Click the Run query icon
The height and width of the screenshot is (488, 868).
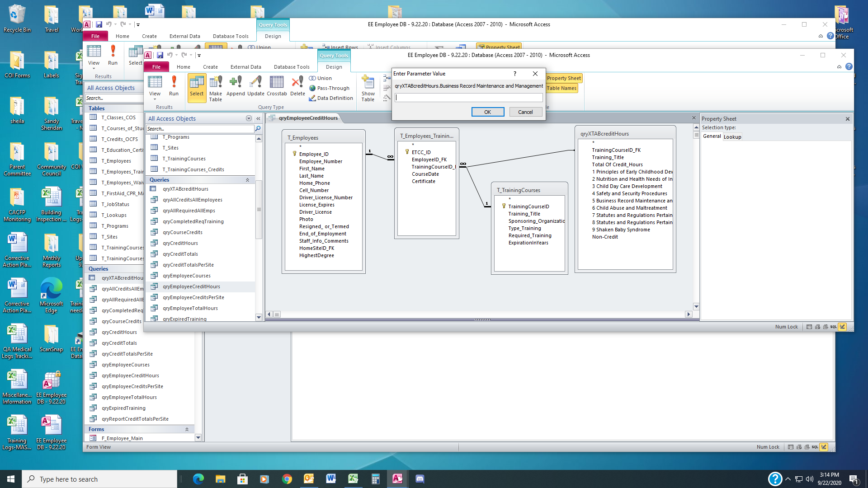tap(174, 86)
